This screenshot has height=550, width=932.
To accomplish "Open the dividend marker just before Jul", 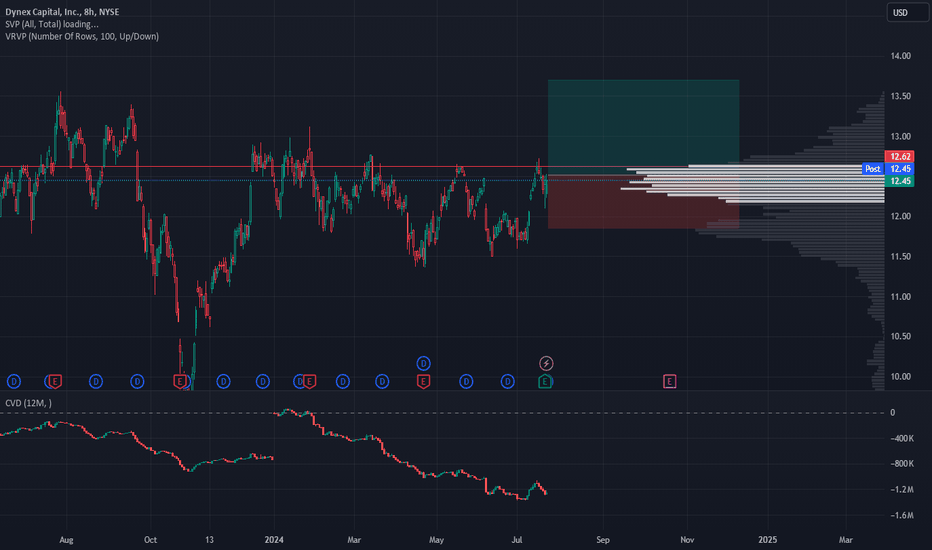I will [x=508, y=382].
